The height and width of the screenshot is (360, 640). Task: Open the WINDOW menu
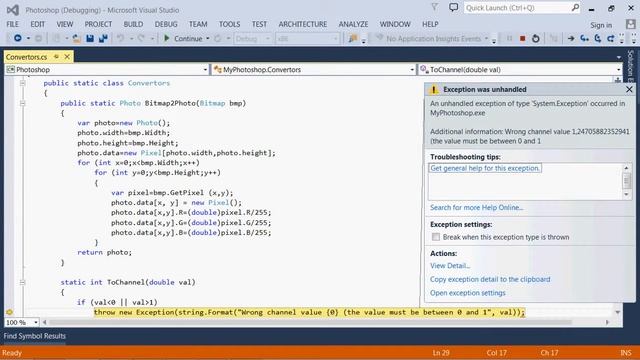pyautogui.click(x=395, y=24)
